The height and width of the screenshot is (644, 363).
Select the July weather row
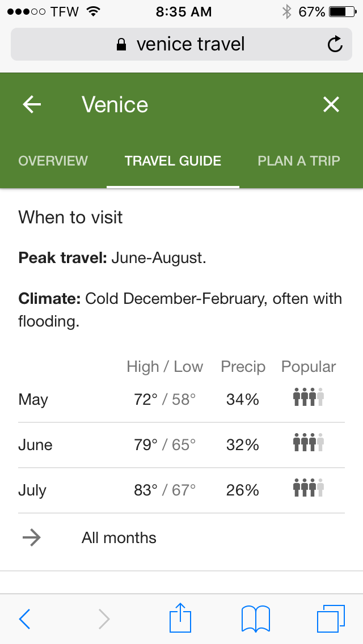click(181, 490)
